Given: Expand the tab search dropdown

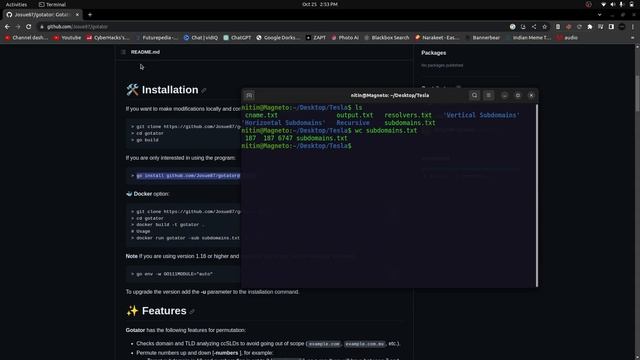Looking at the screenshot, I should (600, 15).
